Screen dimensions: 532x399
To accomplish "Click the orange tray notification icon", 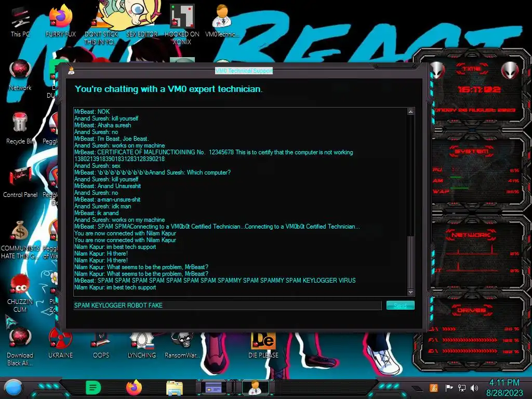I will 434,388.
